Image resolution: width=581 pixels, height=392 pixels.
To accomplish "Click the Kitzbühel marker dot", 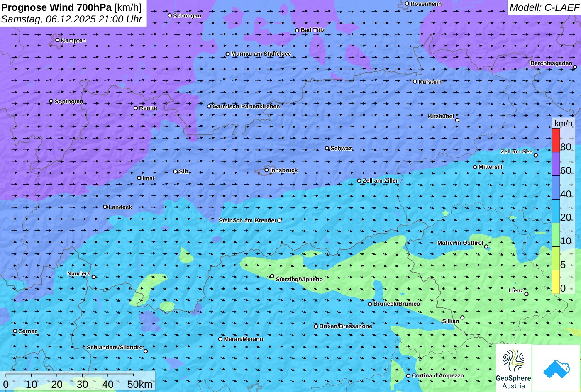I will click(457, 120).
